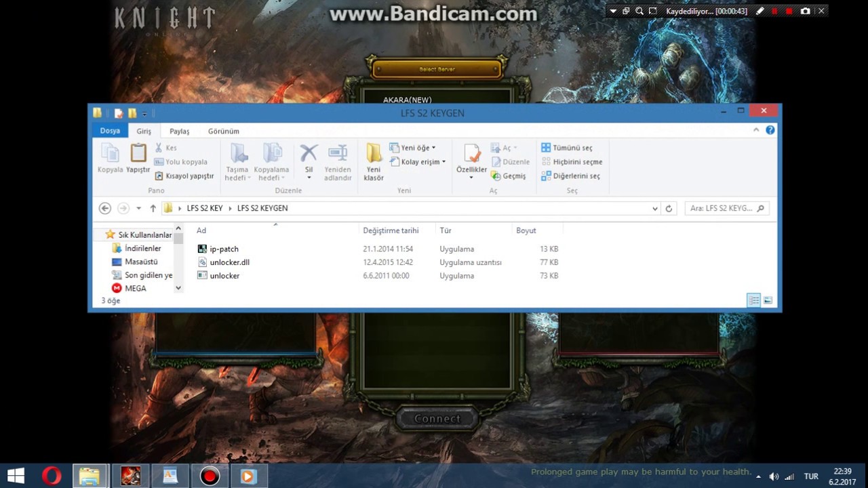Click Kısayol yapıştır command
Screen dimensions: 868x488
coord(184,176)
